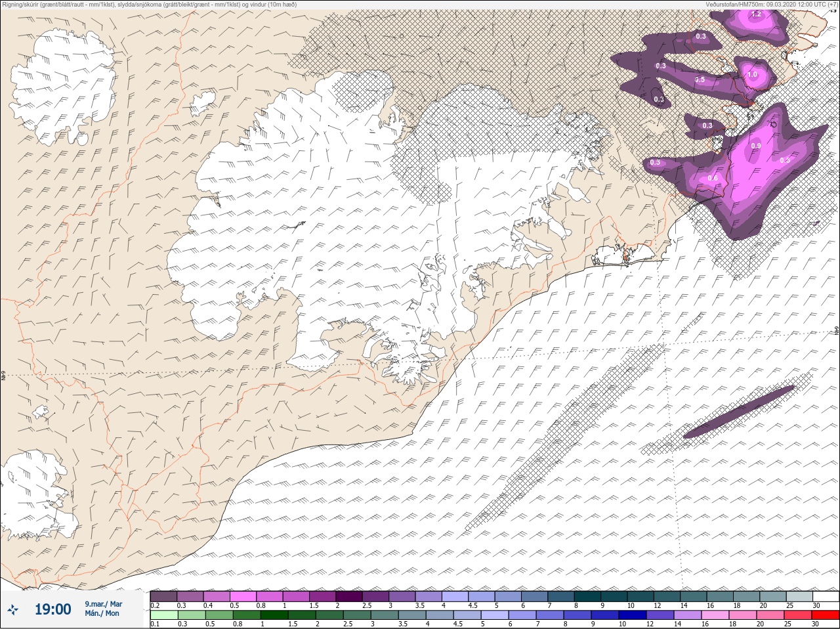
Task: Click the Veðurstofan logo icon beside 19:00
Action: [12, 609]
